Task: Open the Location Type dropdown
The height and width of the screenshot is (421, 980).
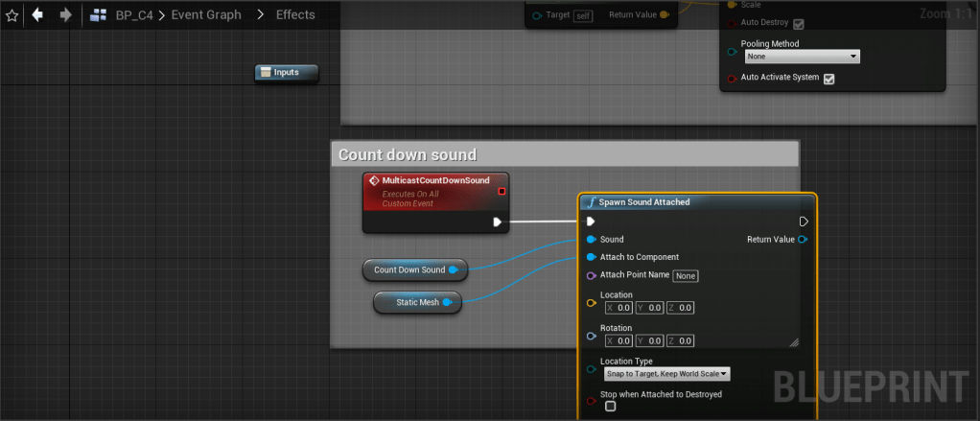Action: click(666, 374)
